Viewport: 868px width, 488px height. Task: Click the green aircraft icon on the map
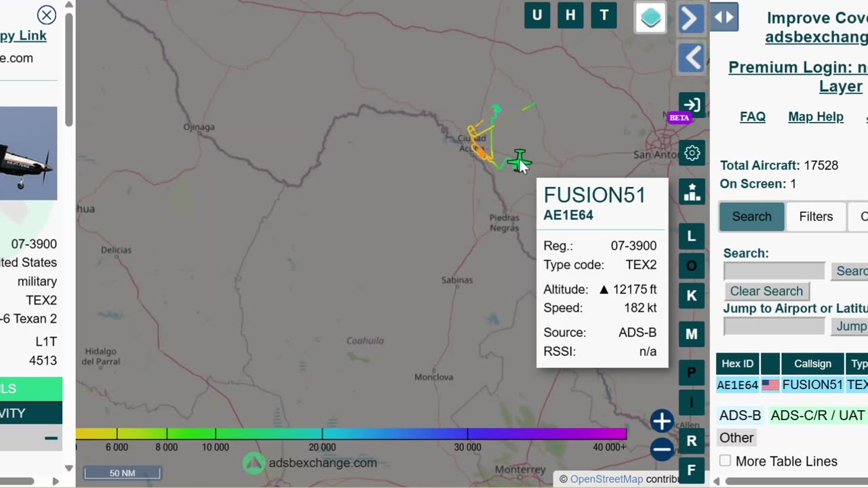click(519, 161)
